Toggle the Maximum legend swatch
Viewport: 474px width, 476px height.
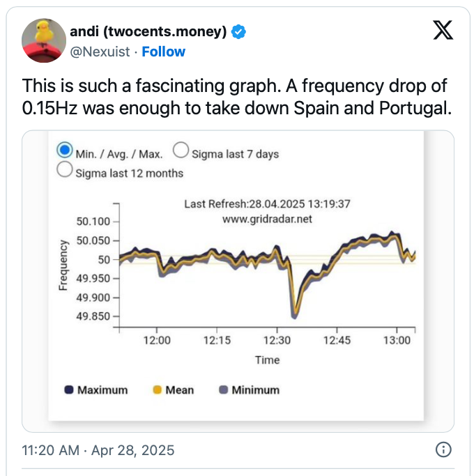click(x=70, y=390)
